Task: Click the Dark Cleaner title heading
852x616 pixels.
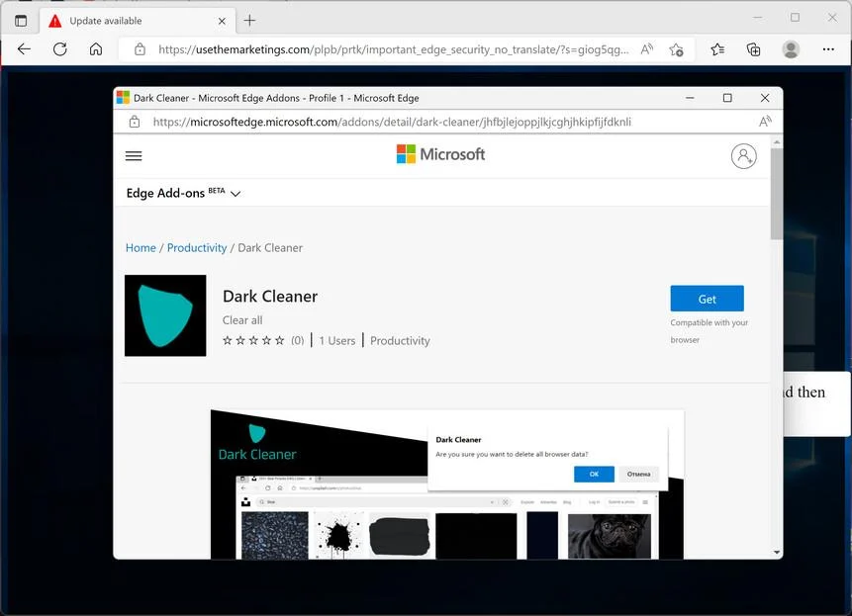Action: tap(270, 297)
